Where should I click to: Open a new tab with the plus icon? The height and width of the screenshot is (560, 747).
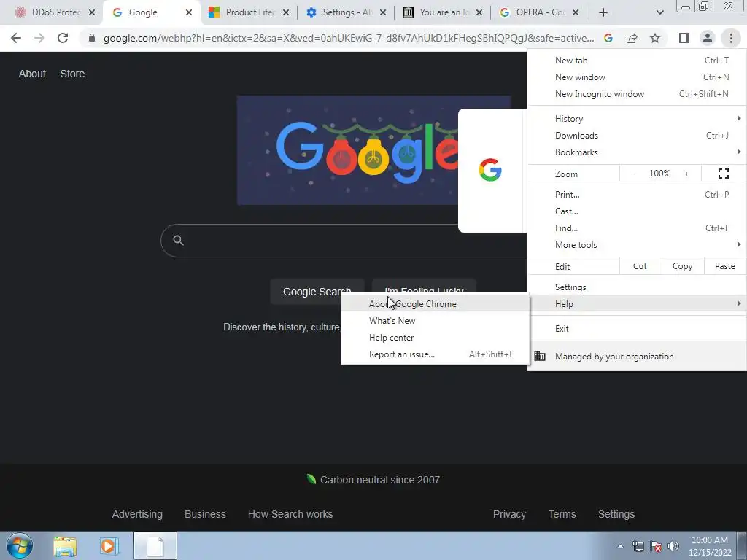click(x=603, y=12)
